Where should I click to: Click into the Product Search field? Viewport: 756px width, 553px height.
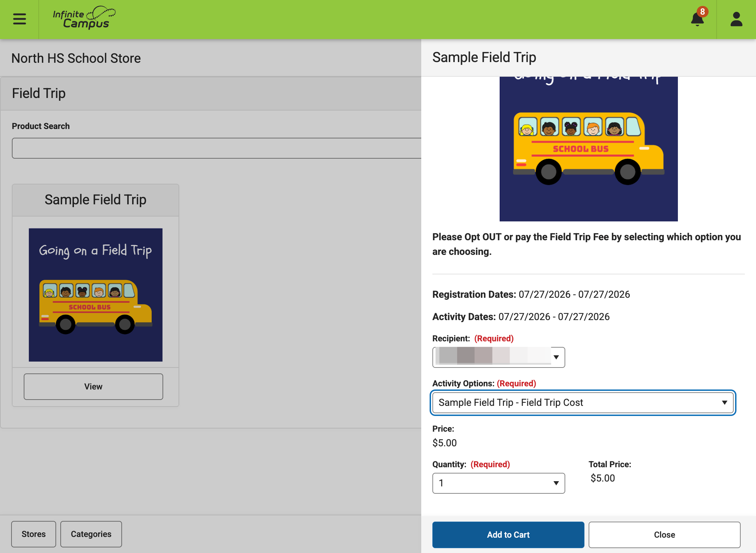[216, 148]
